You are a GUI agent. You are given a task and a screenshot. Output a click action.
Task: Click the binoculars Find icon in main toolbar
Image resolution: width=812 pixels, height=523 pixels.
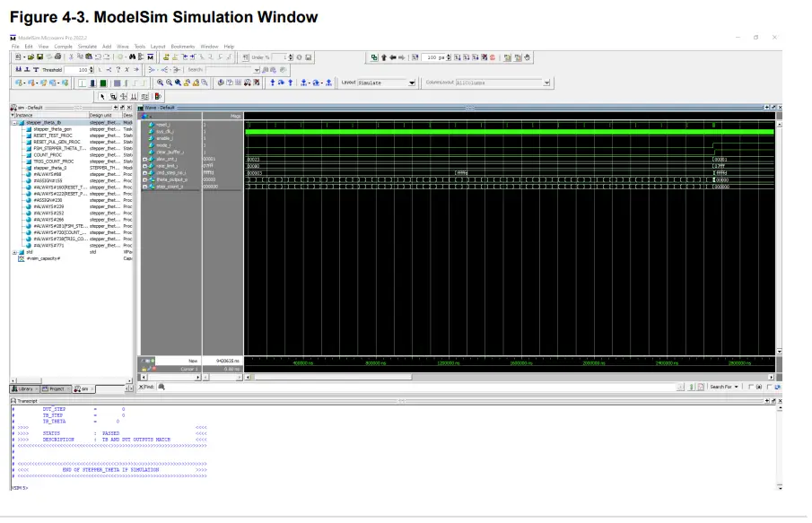point(132,57)
